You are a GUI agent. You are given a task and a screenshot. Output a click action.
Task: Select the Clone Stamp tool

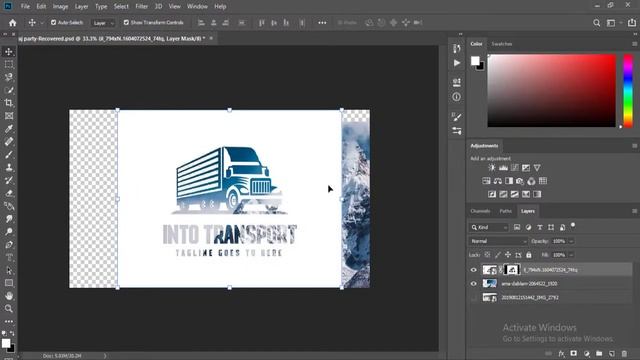pyautogui.click(x=9, y=167)
